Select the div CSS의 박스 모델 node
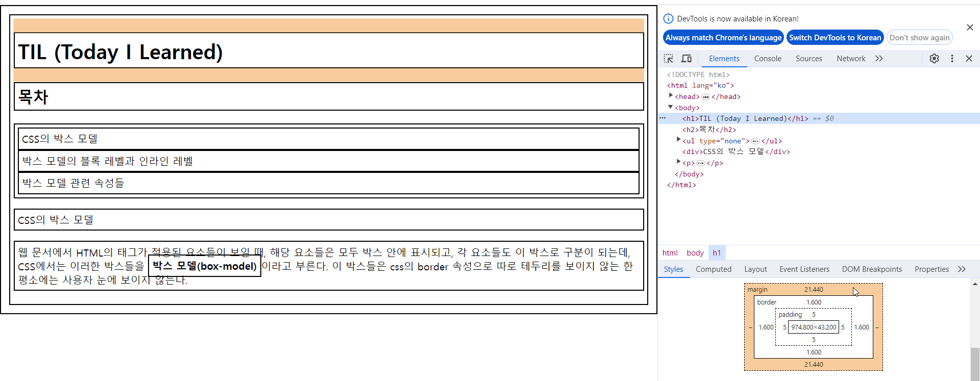980x381 pixels. pyautogui.click(x=736, y=151)
